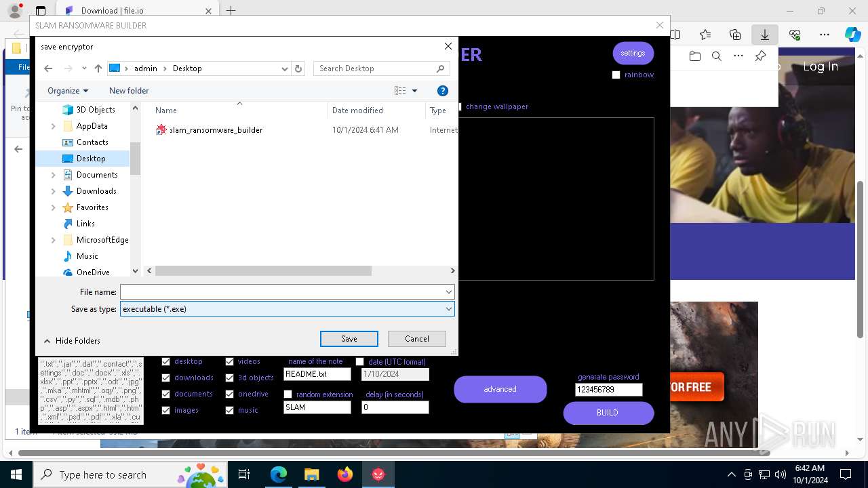Open downloads folder icon in Downloads panel

pyautogui.click(x=694, y=56)
